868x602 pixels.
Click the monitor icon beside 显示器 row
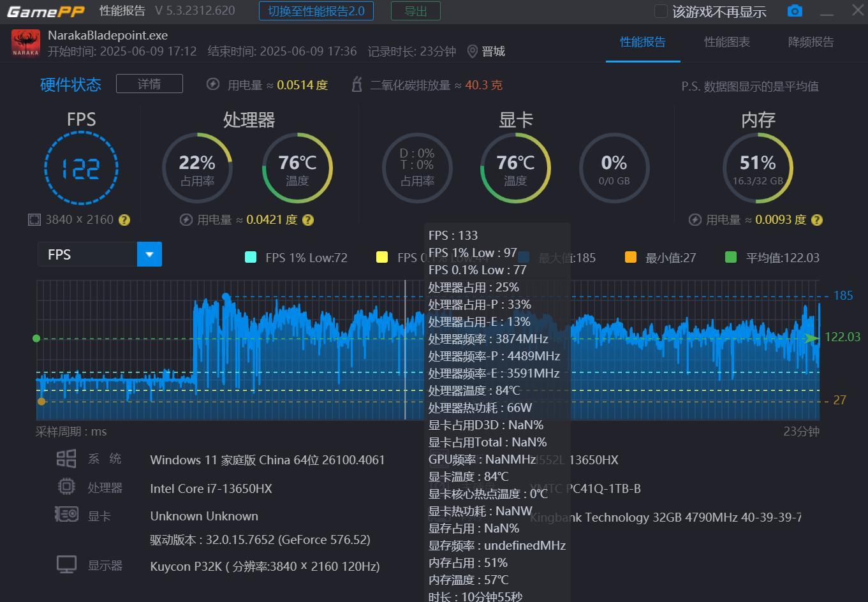click(x=66, y=564)
